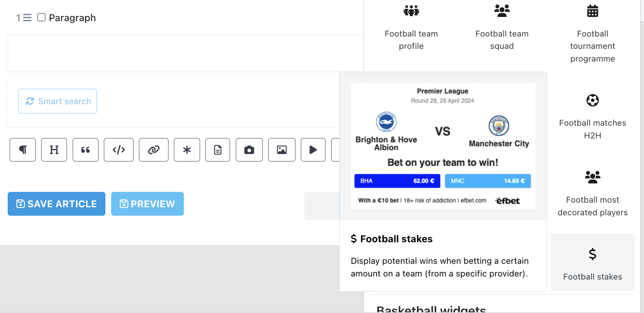This screenshot has width=644, height=313.
Task: Add a link block
Action: click(153, 150)
